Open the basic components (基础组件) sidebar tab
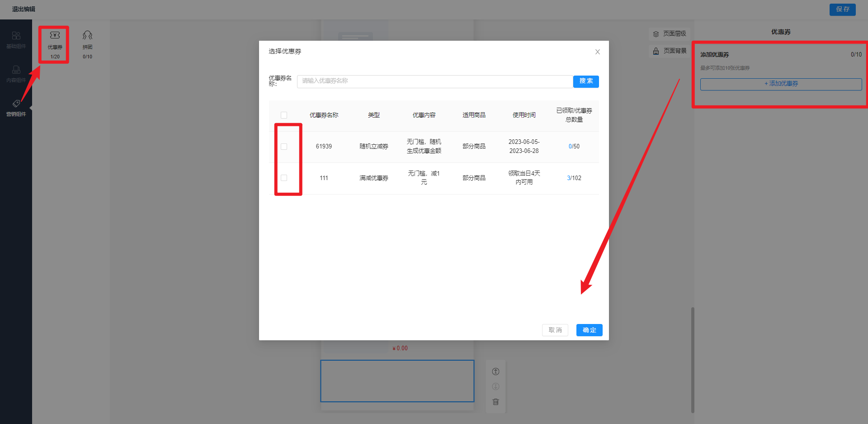This screenshot has width=868, height=424. pos(16,40)
